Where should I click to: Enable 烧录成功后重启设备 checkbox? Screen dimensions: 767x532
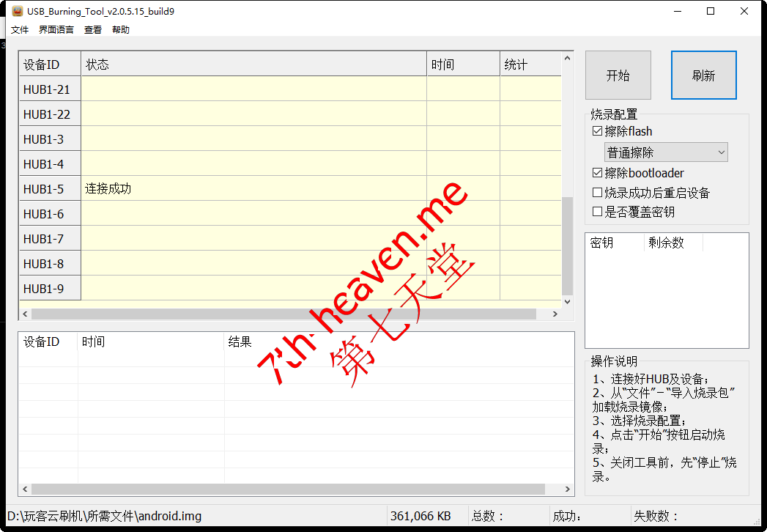(597, 193)
